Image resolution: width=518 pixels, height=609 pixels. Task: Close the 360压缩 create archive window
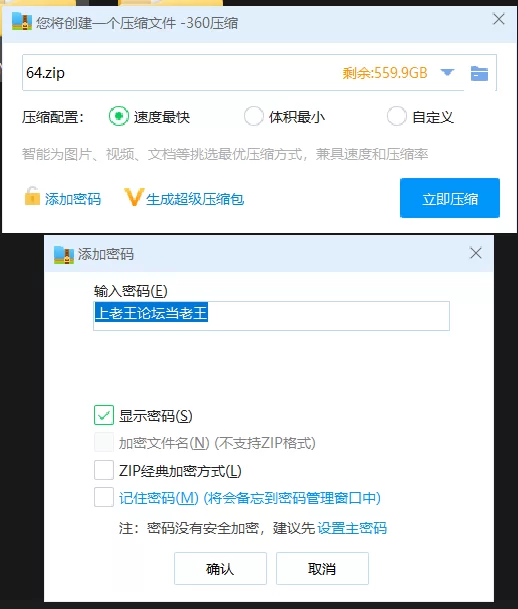pos(499,19)
